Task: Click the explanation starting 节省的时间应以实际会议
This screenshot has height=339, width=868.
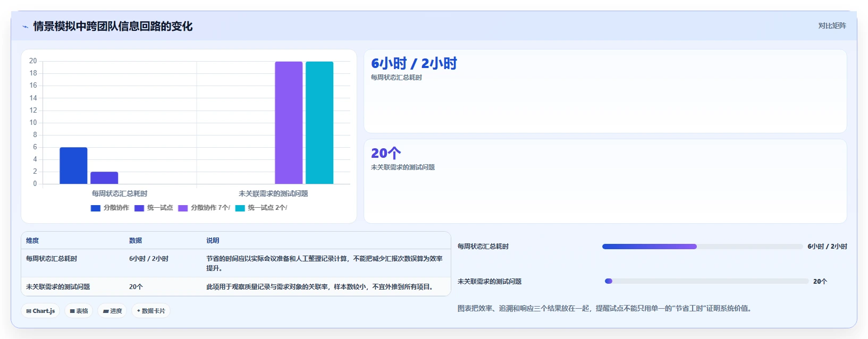Action: coord(324,264)
